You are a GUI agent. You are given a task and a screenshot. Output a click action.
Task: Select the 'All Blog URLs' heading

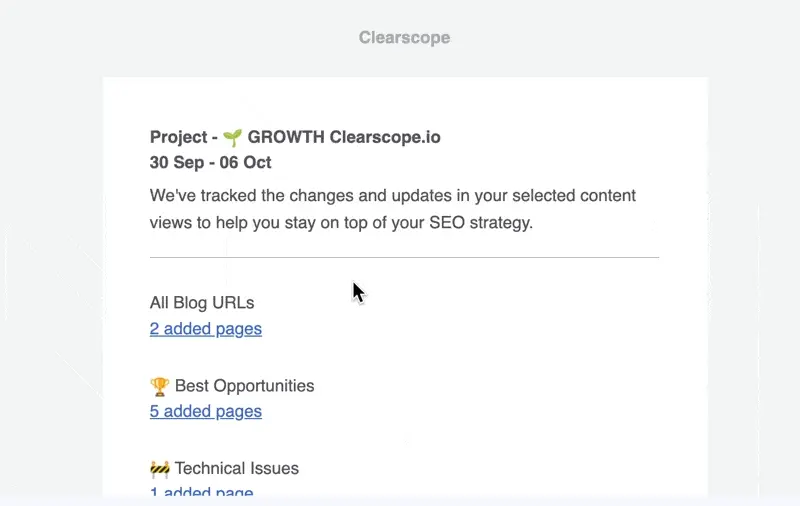coord(202,302)
